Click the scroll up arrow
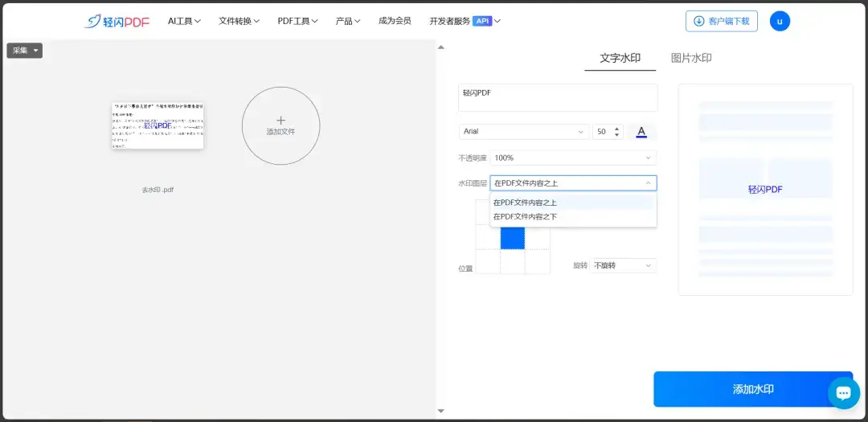 pyautogui.click(x=441, y=47)
